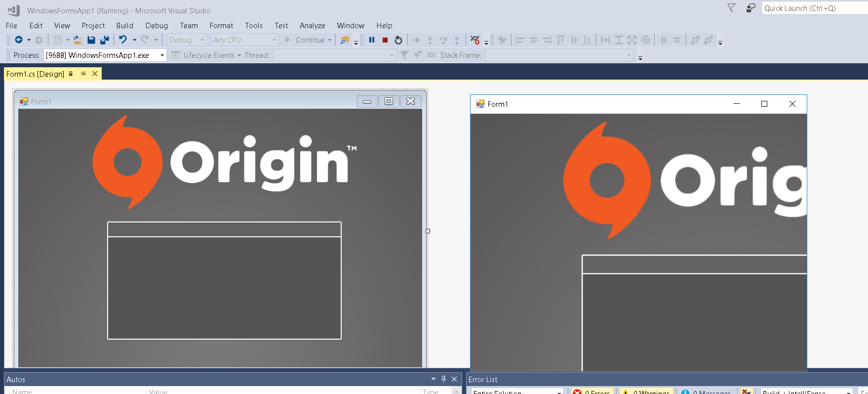Screen dimensions: 868x394
Task: Click the feedback icon beside Quick Launch
Action: pos(750,8)
